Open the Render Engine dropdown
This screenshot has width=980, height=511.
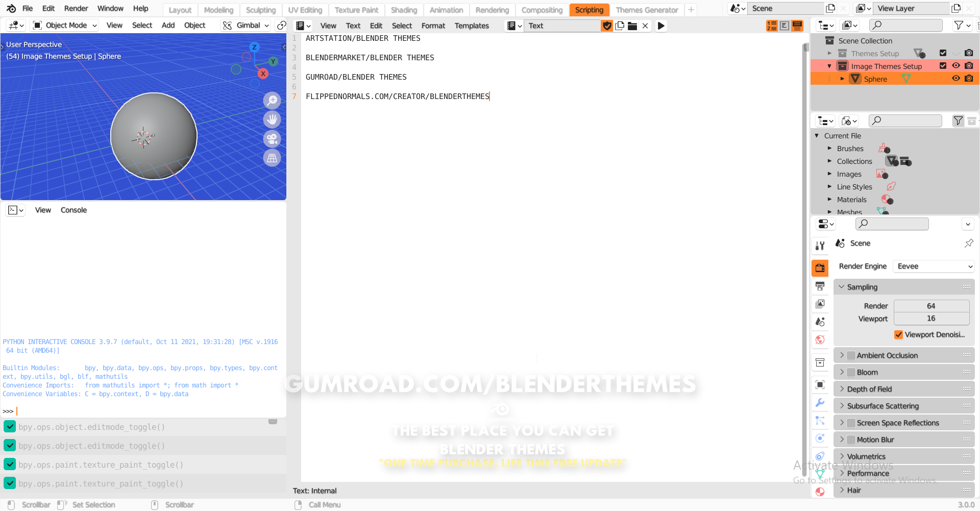tap(934, 266)
